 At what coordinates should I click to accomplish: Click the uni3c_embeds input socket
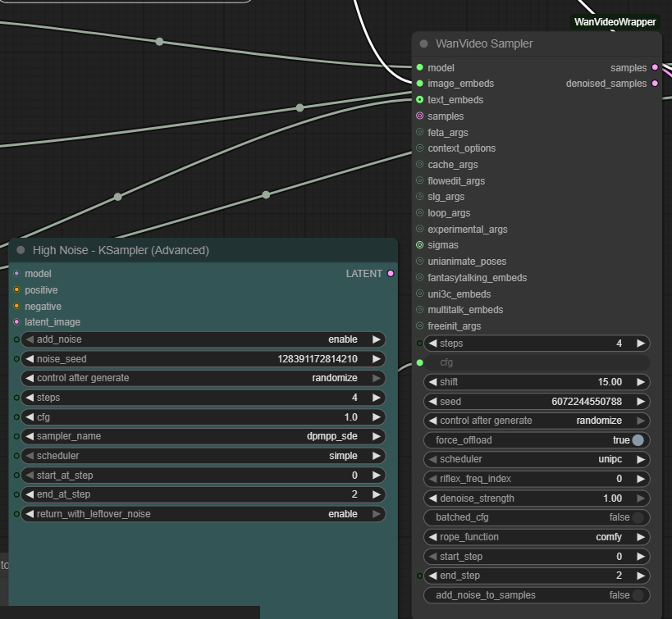419,294
